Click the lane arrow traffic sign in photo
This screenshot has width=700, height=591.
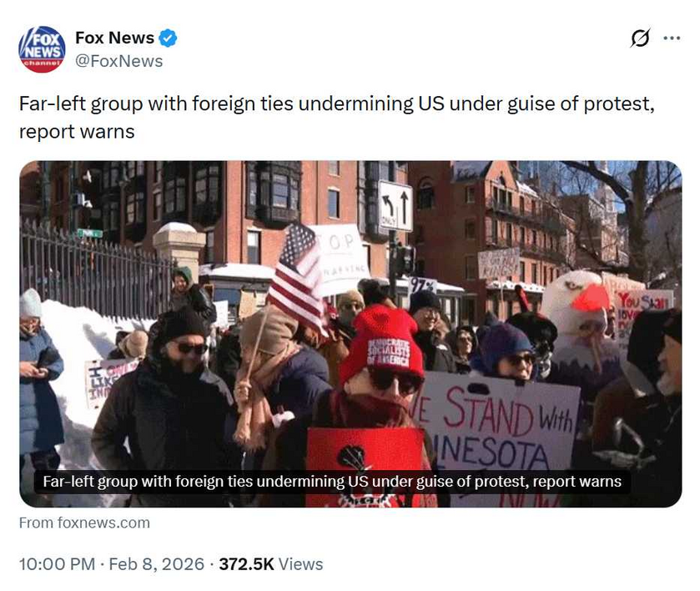[x=395, y=205]
